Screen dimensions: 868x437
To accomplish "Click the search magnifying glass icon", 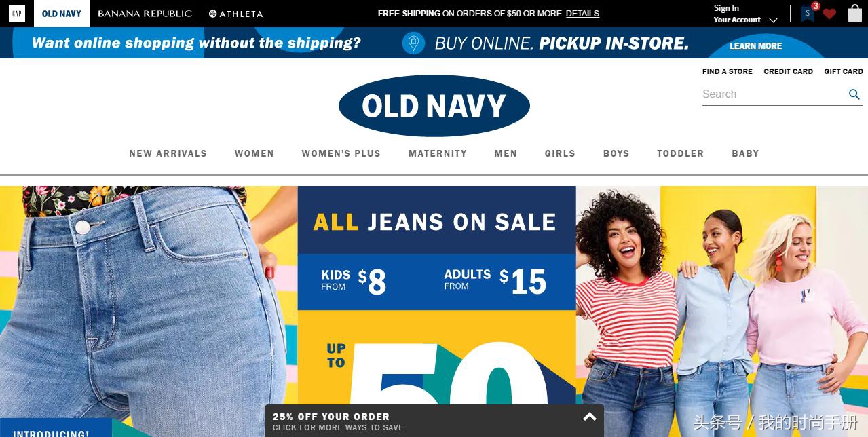I will (x=854, y=94).
